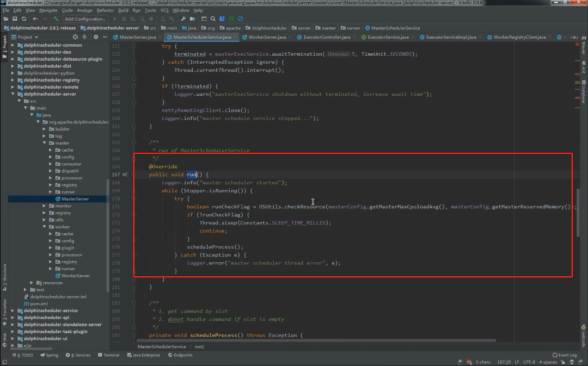Click the Save All toolbar icon
Image resolution: width=588 pixels, height=366 pixels.
click(15, 18)
